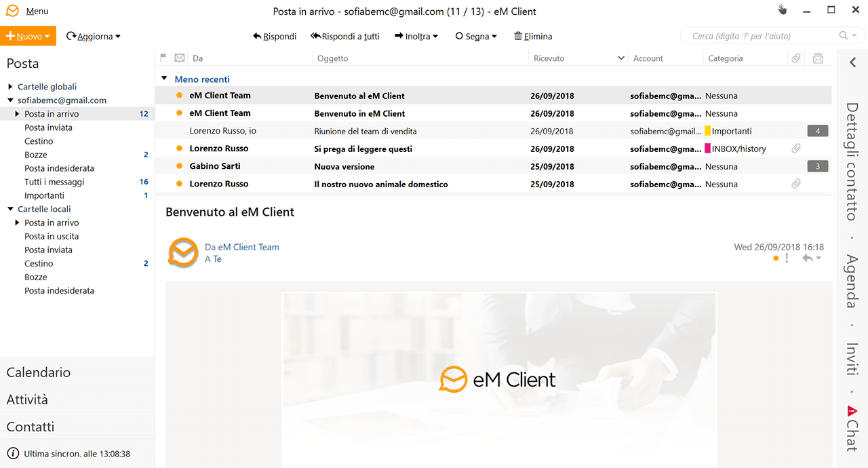Click Rispondi to reply
The image size is (868, 468).
pos(275,37)
